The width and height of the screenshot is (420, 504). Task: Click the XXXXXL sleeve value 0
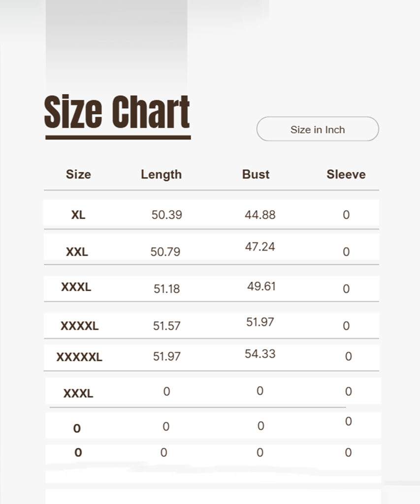coord(349,356)
